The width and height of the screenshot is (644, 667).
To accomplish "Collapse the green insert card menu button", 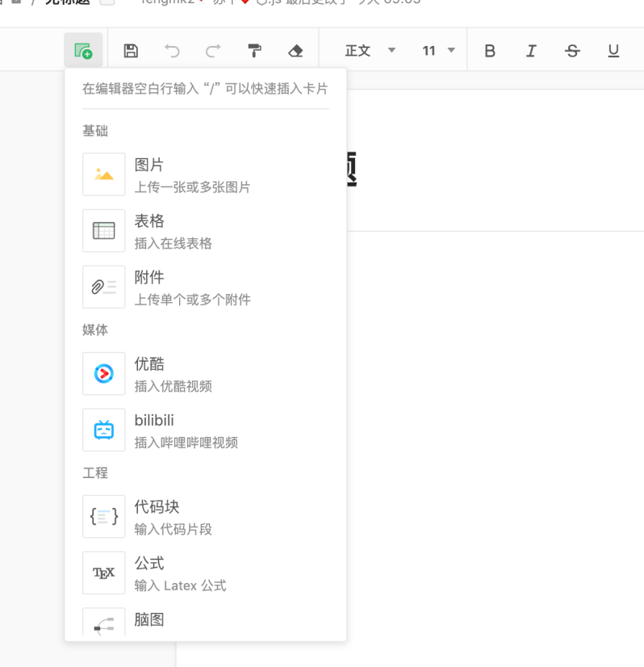I will tap(83, 51).
